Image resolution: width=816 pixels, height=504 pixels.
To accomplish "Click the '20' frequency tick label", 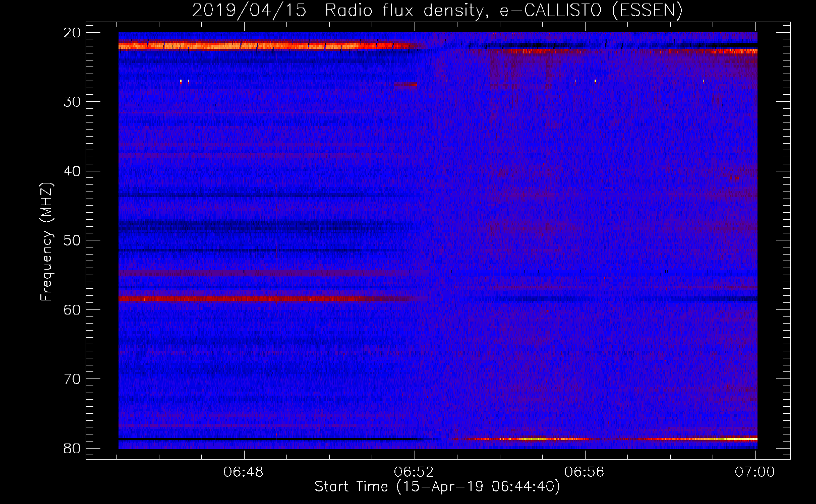I will [72, 33].
